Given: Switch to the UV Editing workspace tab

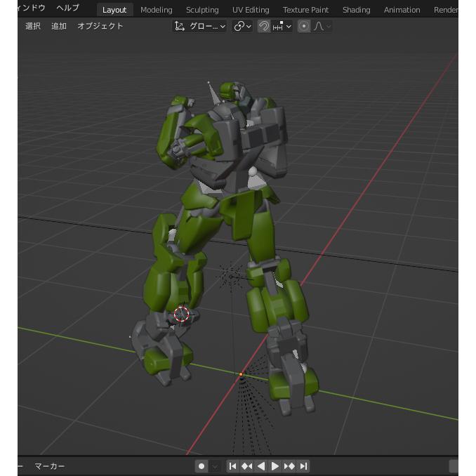Looking at the screenshot, I should point(251,10).
